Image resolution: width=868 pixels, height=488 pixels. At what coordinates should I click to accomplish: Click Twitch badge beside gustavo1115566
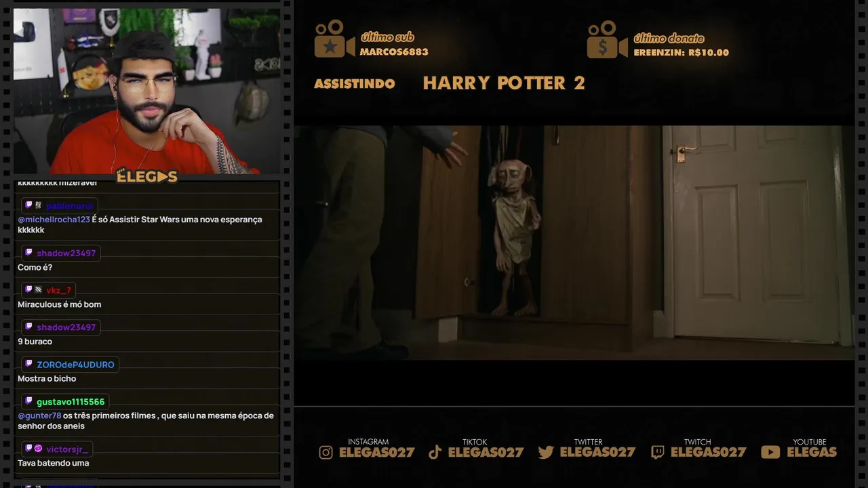(x=28, y=402)
